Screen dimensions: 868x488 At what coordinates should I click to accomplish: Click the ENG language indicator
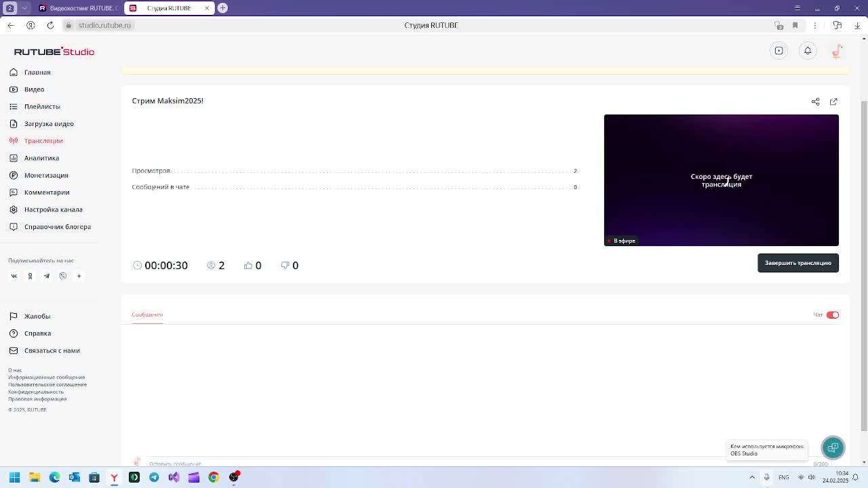tap(783, 477)
